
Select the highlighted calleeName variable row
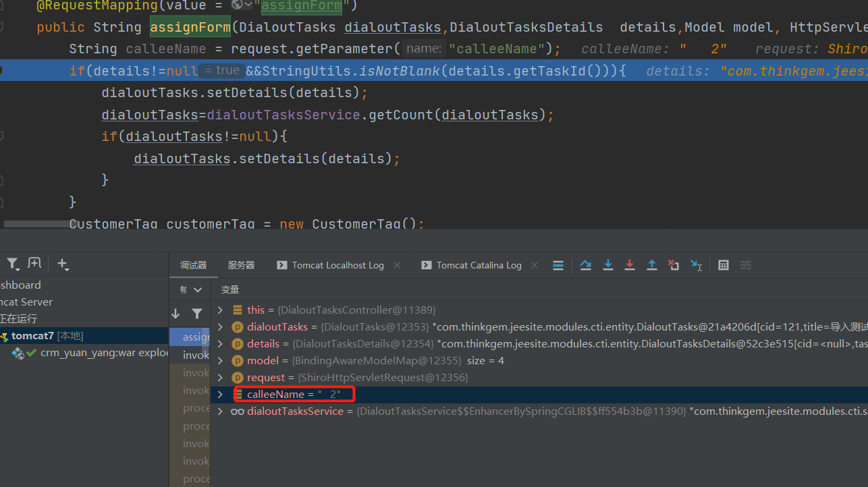pos(293,394)
